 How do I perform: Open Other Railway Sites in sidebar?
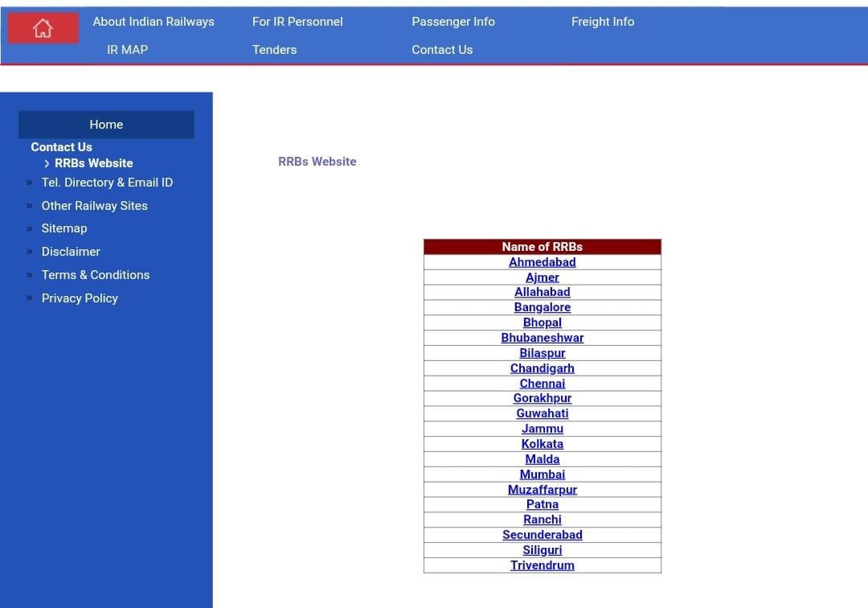[94, 206]
